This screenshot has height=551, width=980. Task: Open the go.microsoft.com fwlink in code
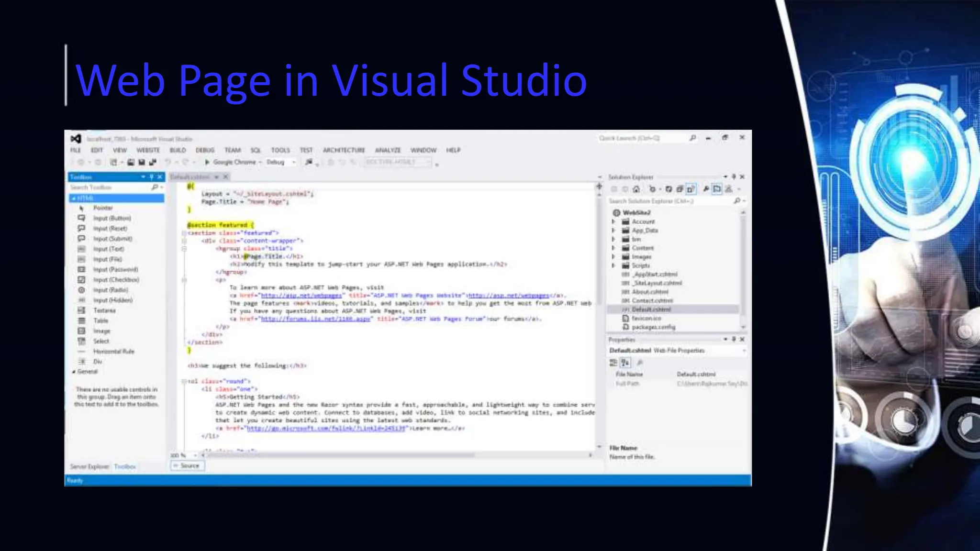coord(326,428)
